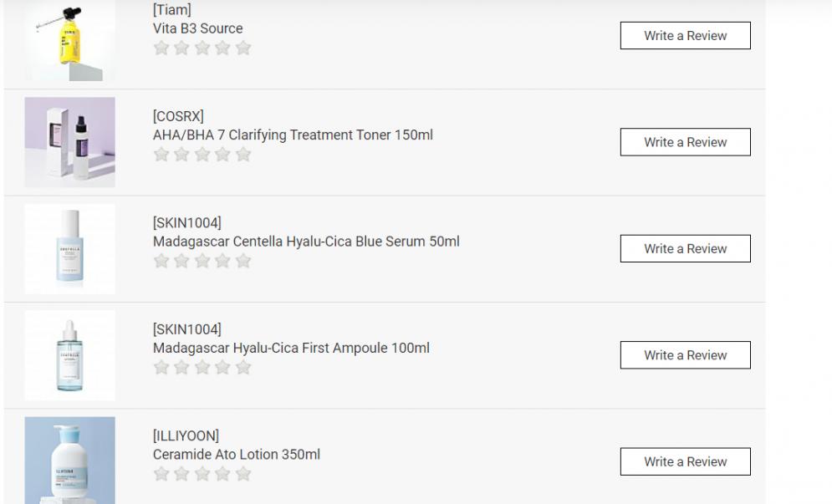Click the second star for Ceramide Ato Lotion
Image resolution: width=832 pixels, height=504 pixels.
[x=182, y=474]
